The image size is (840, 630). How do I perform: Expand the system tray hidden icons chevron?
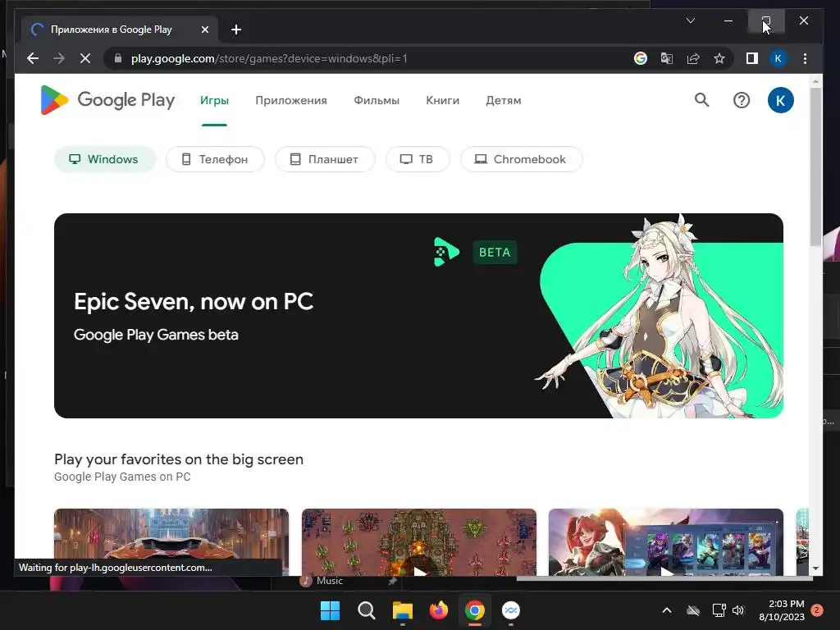[667, 610]
